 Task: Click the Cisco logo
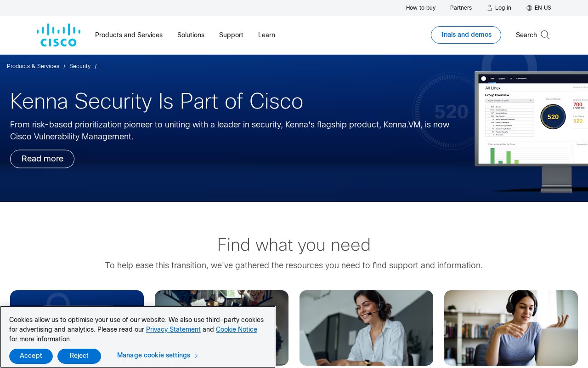(59, 35)
